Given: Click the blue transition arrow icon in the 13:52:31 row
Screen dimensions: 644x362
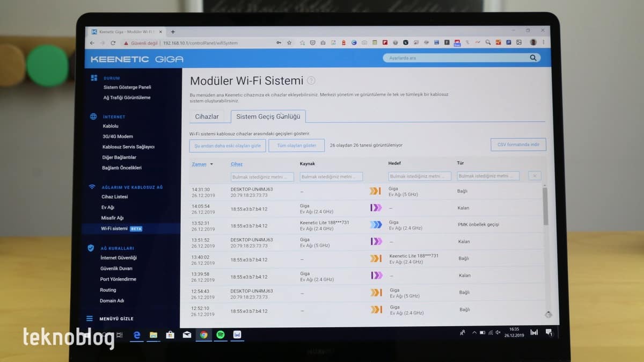Looking at the screenshot, I should [x=376, y=225].
